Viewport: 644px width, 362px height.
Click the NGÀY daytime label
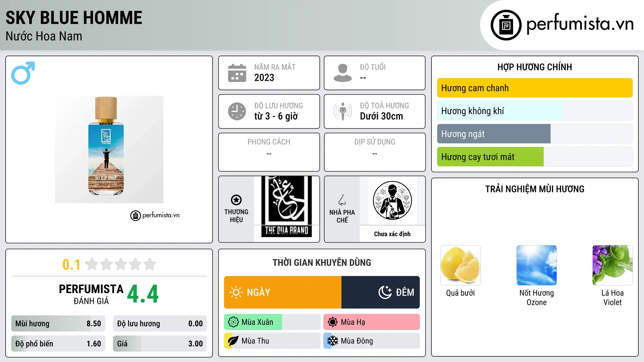click(258, 292)
